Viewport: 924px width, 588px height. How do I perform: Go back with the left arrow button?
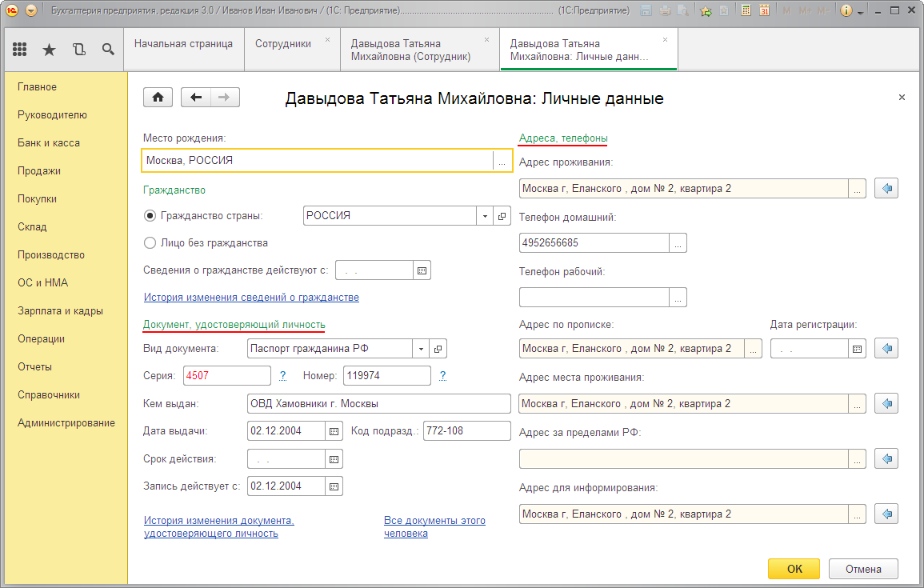196,97
